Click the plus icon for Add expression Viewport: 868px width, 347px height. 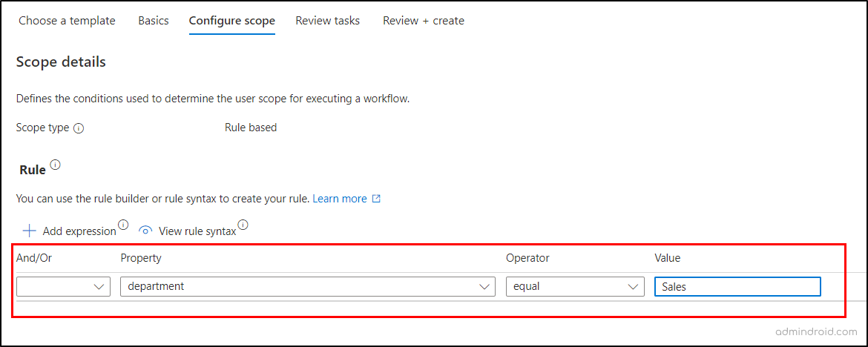(29, 231)
